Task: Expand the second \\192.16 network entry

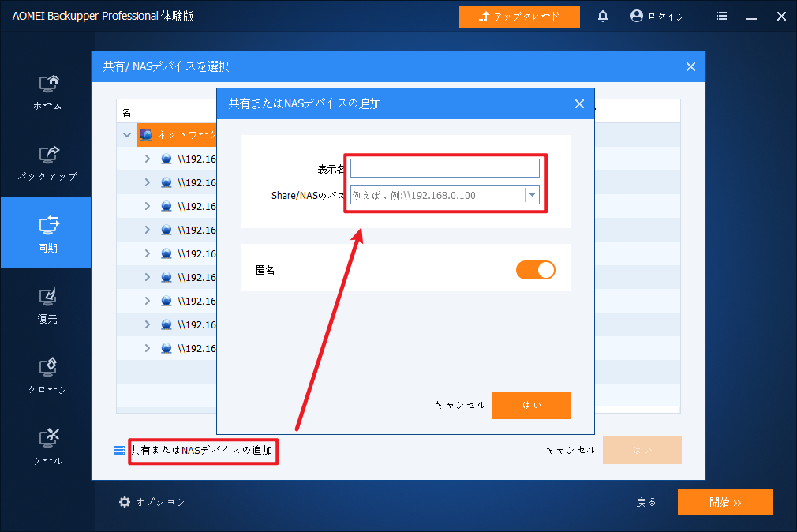Action: pos(148,182)
